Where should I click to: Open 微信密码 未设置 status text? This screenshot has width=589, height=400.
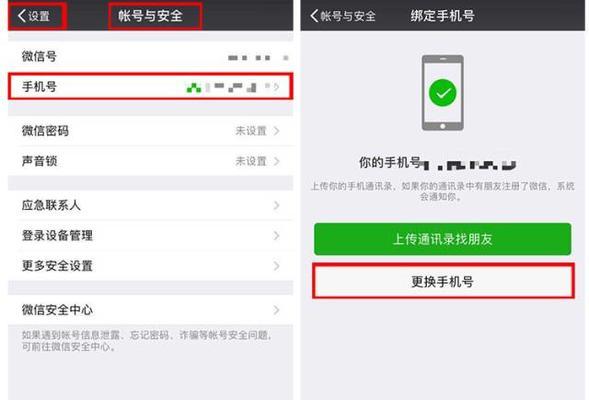click(251, 131)
